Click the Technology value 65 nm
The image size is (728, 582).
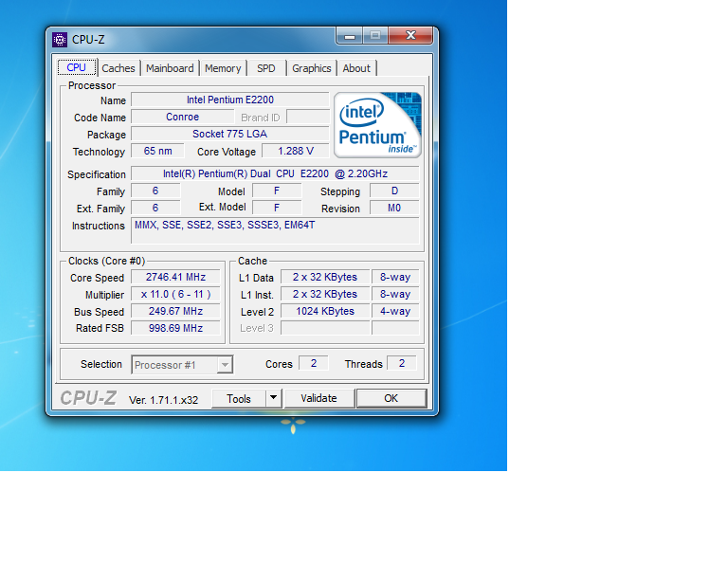pos(158,152)
